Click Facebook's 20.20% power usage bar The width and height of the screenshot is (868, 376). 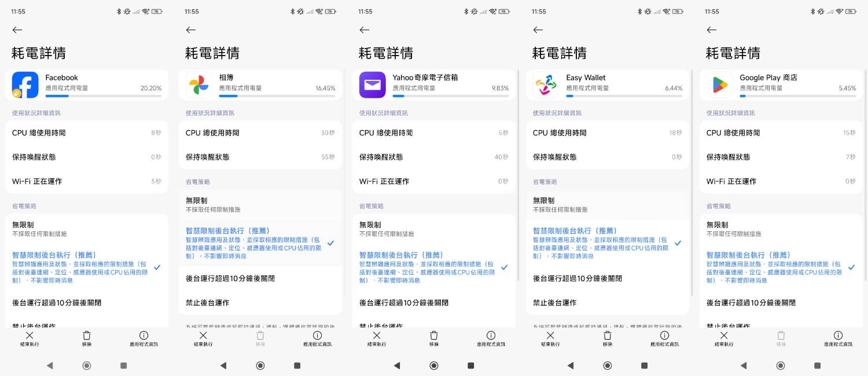click(x=103, y=96)
